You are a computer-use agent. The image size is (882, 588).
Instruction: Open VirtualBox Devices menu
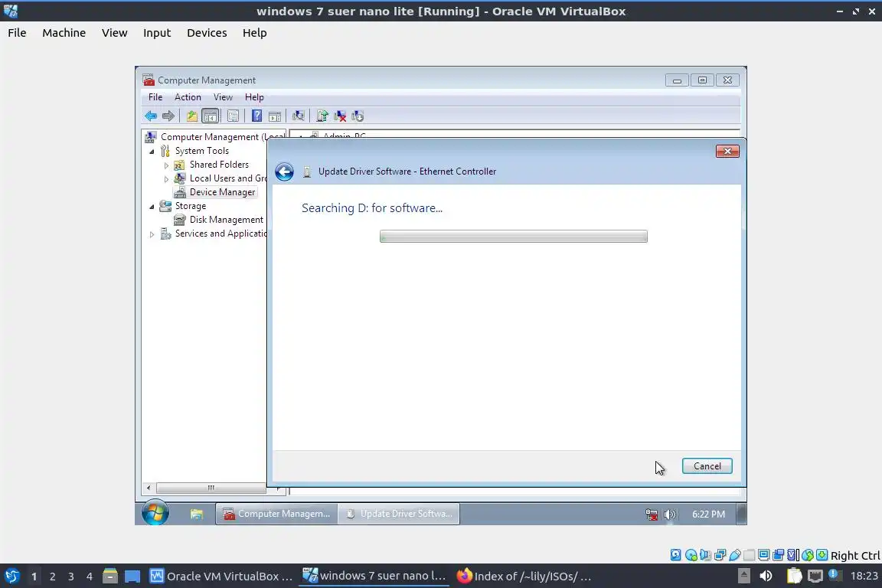pyautogui.click(x=207, y=33)
